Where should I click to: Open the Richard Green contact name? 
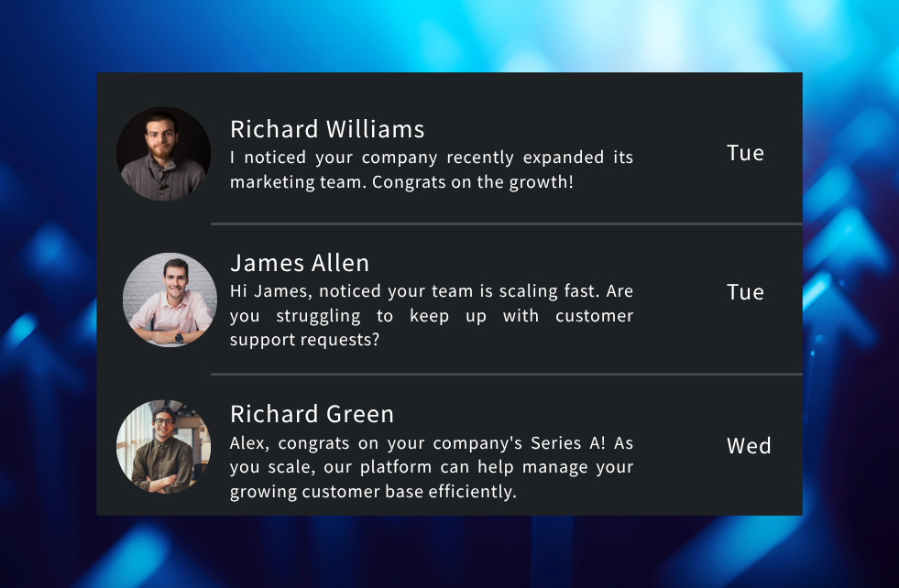tap(312, 414)
